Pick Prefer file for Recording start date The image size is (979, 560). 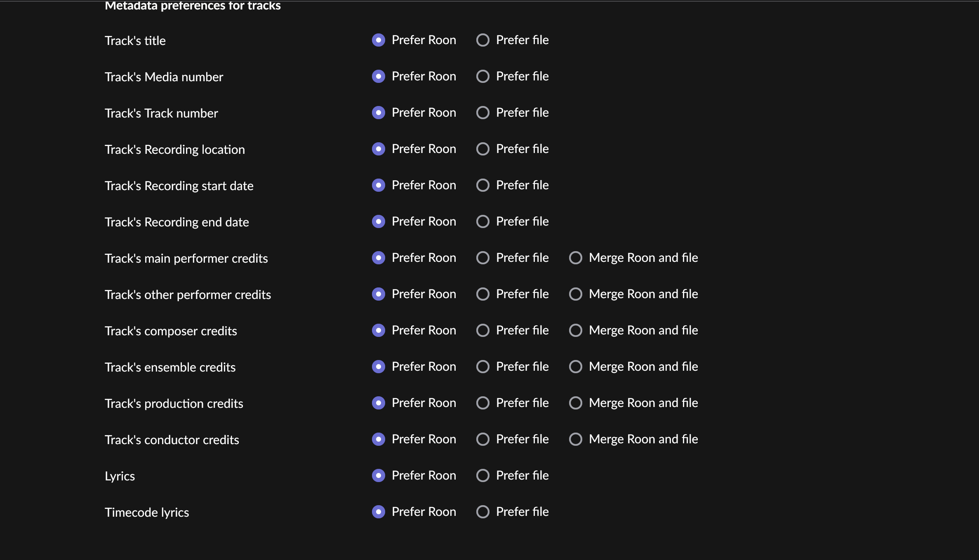click(x=483, y=185)
